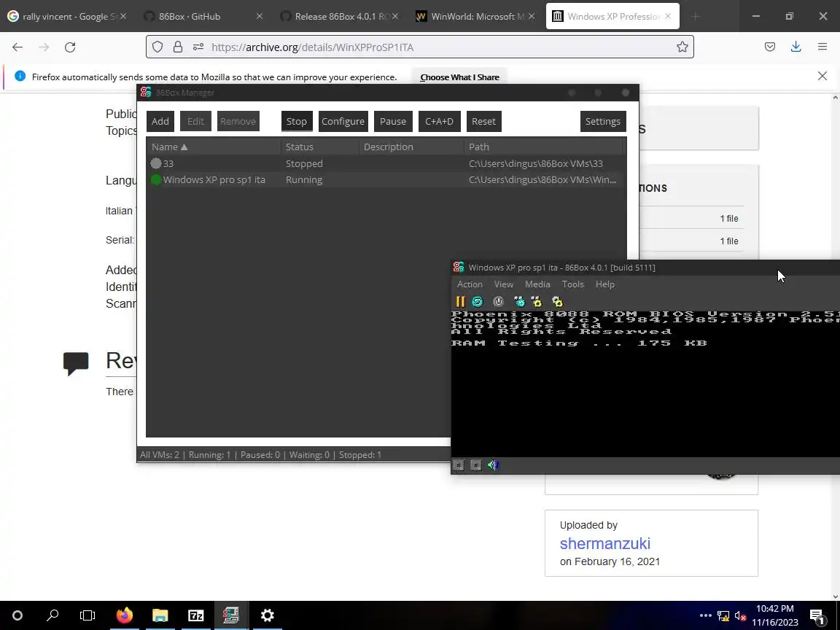The width and height of the screenshot is (840, 630).
Task: Click the teal hard reset icon
Action: tap(478, 302)
